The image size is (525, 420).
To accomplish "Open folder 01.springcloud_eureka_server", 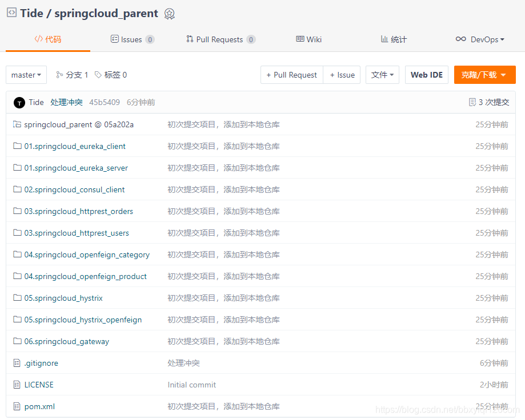I will [76, 168].
